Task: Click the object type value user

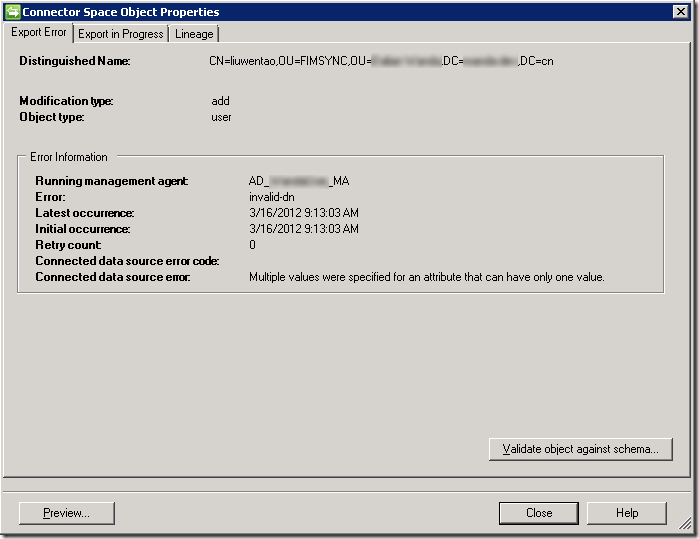Action: pyautogui.click(x=221, y=117)
